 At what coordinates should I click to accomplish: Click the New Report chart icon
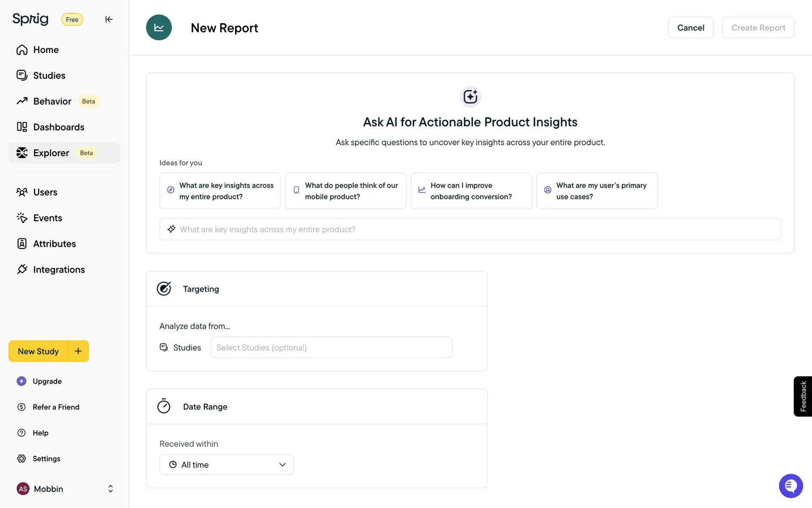coord(159,28)
